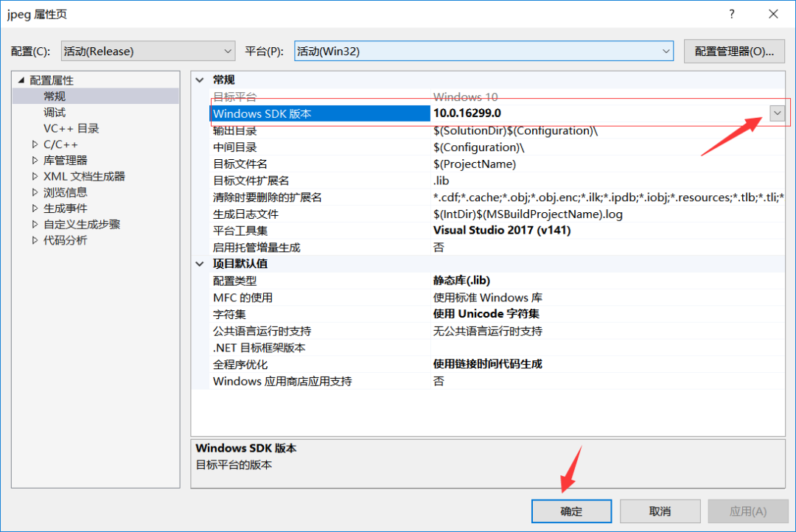Select 代码分析 in the left panel
Viewport: 796px width, 532px height.
pyautogui.click(x=61, y=239)
